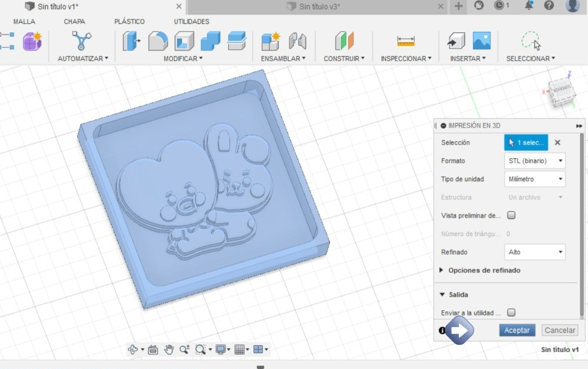Click the Insert Derive icon
The height and width of the screenshot is (369, 588).
tap(456, 41)
